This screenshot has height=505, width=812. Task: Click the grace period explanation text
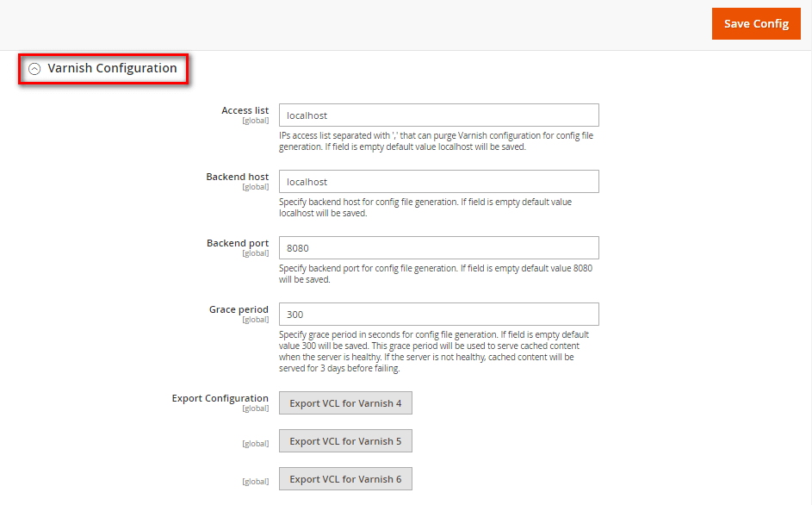tap(434, 352)
